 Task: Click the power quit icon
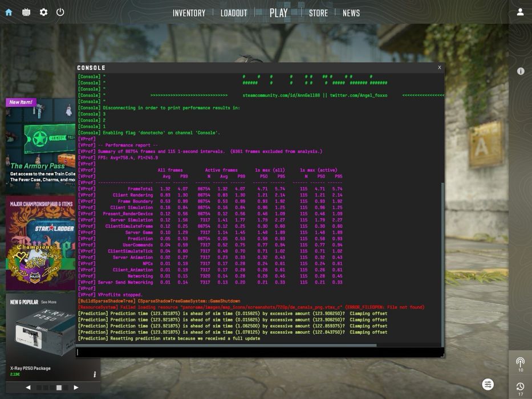60,12
